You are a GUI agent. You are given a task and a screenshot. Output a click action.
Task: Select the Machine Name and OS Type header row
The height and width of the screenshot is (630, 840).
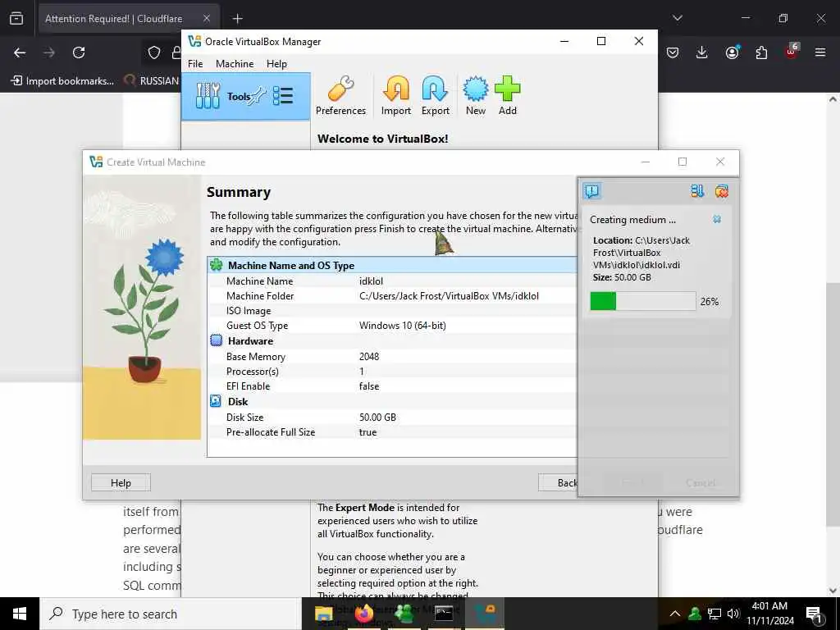[392, 265]
